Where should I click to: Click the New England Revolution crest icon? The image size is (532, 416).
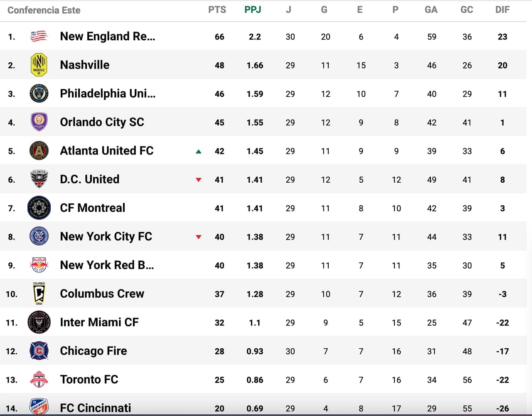(x=39, y=37)
